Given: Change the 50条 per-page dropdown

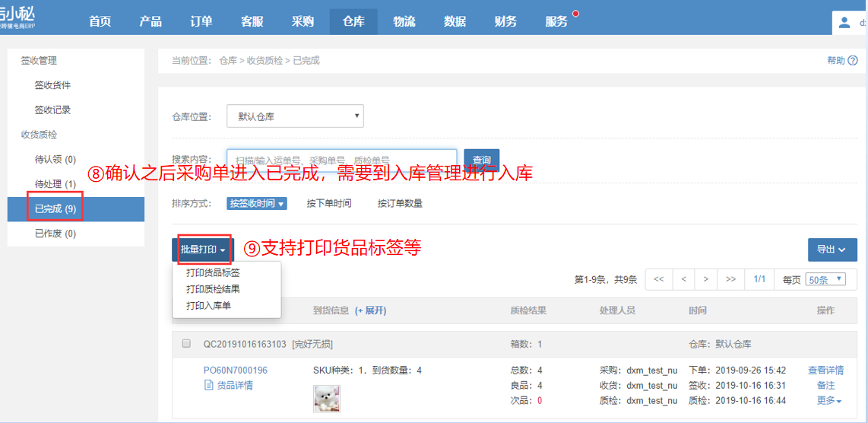Looking at the screenshot, I should 825,279.
